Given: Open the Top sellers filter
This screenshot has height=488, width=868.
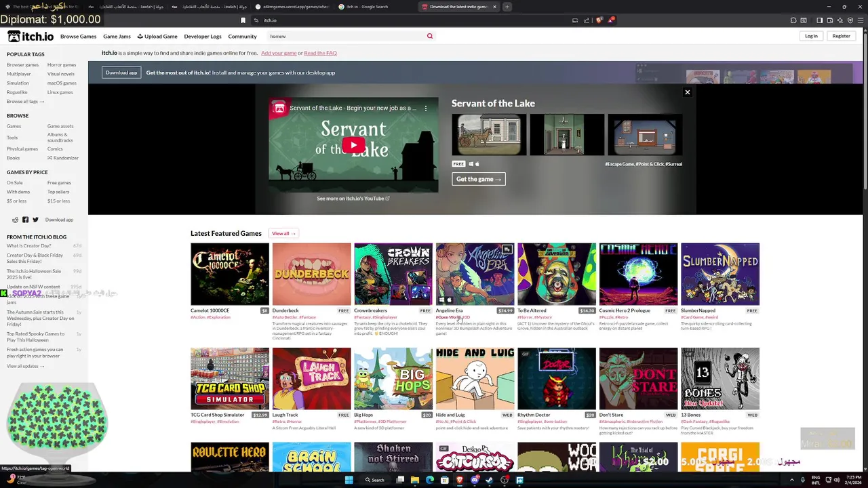Looking at the screenshot, I should [58, 192].
